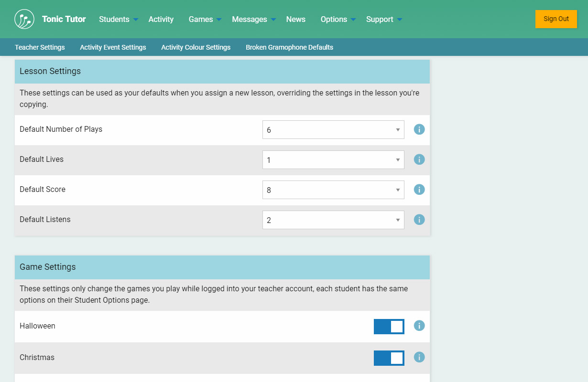
Task: Click the Halloween setting info icon
Action: point(419,326)
